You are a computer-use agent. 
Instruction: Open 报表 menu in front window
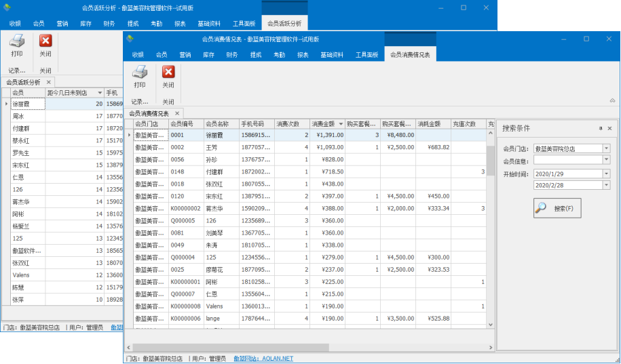click(303, 55)
